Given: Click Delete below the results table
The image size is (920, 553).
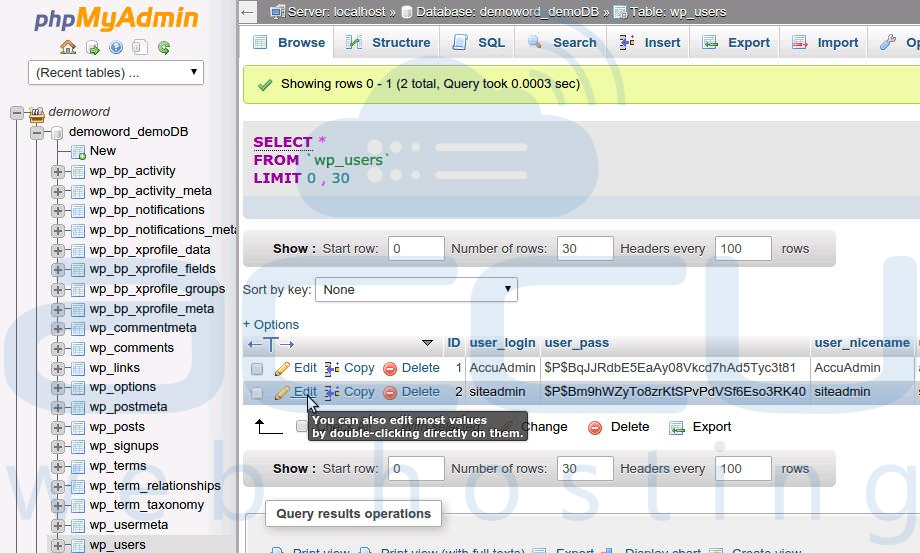Looking at the screenshot, I should click(630, 427).
